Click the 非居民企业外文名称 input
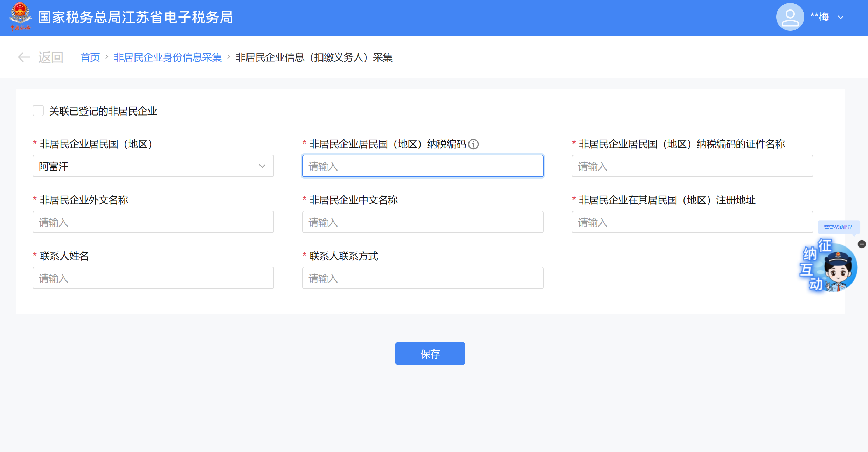Screen dimensions: 868x452 point(153,222)
